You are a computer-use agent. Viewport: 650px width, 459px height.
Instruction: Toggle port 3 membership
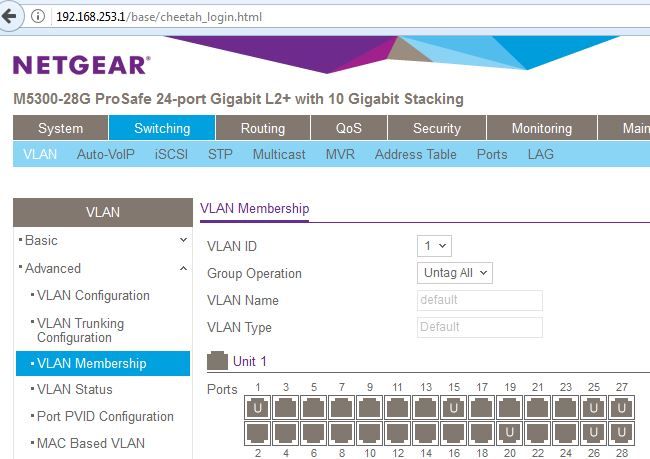point(286,407)
